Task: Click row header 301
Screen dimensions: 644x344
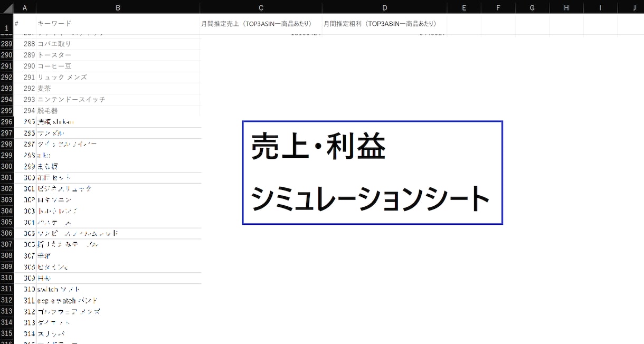Action: (x=7, y=177)
